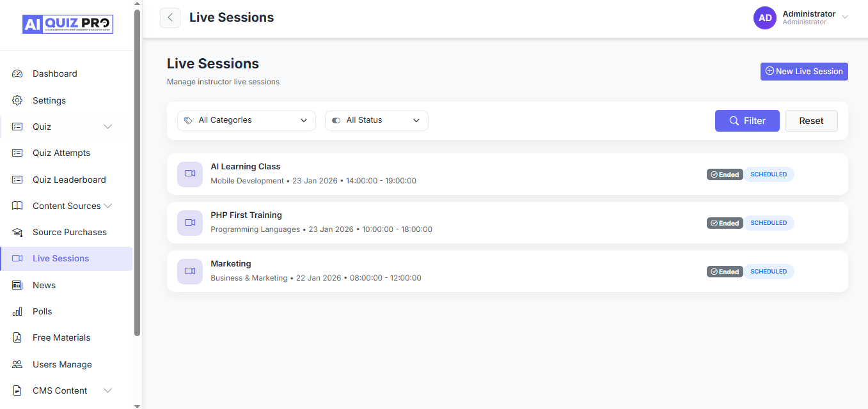Image resolution: width=868 pixels, height=409 pixels.
Task: Click the sidebar vertical scrollbar thumb
Action: [x=138, y=173]
